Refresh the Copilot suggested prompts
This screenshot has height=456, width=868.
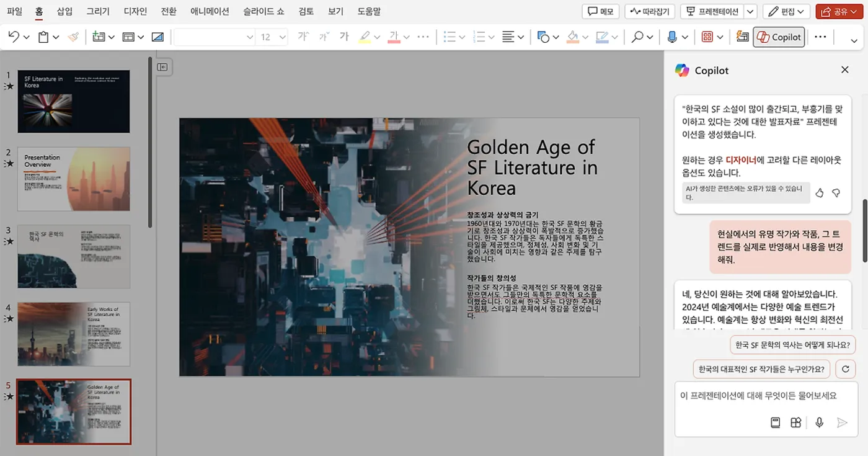pyautogui.click(x=845, y=369)
